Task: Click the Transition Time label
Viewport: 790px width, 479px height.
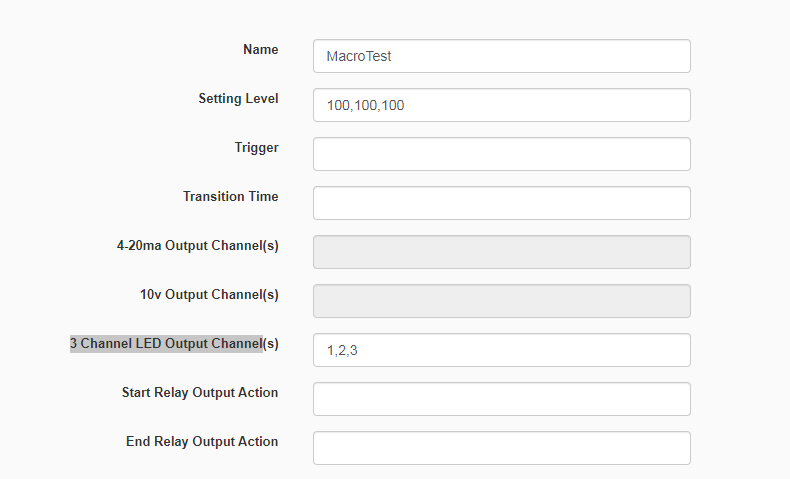Action: pyautogui.click(x=230, y=196)
